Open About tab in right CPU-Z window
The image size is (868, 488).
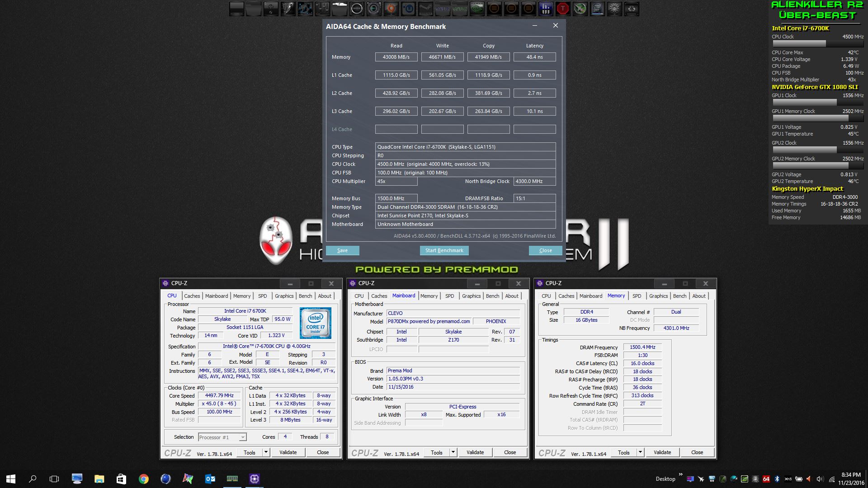(699, 296)
